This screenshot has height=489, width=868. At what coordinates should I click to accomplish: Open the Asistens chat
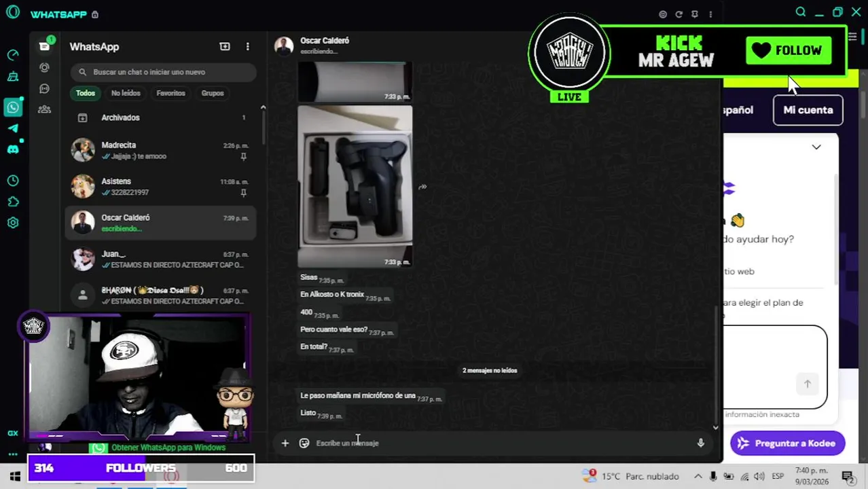161,186
